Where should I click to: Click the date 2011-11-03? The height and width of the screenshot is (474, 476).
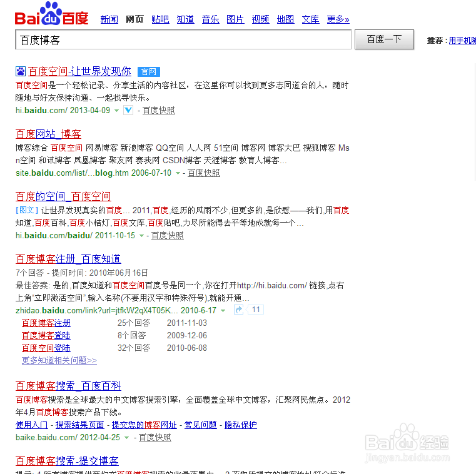coord(186,323)
